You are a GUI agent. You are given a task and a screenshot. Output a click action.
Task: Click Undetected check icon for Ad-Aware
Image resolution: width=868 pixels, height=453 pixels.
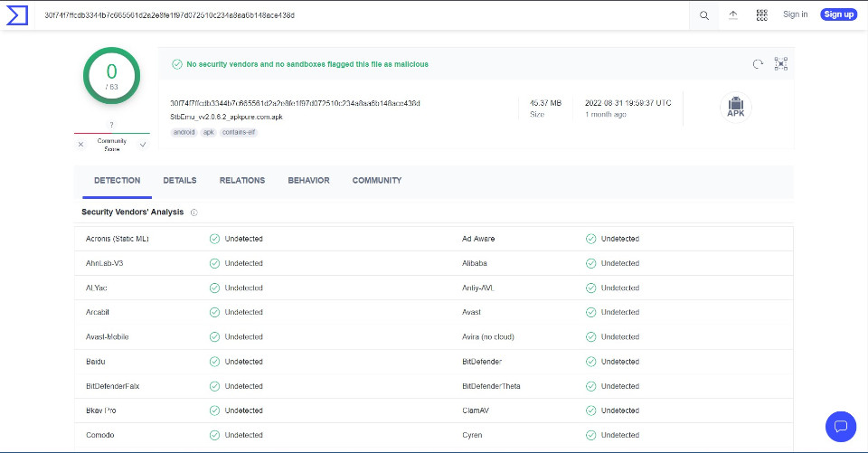click(591, 239)
